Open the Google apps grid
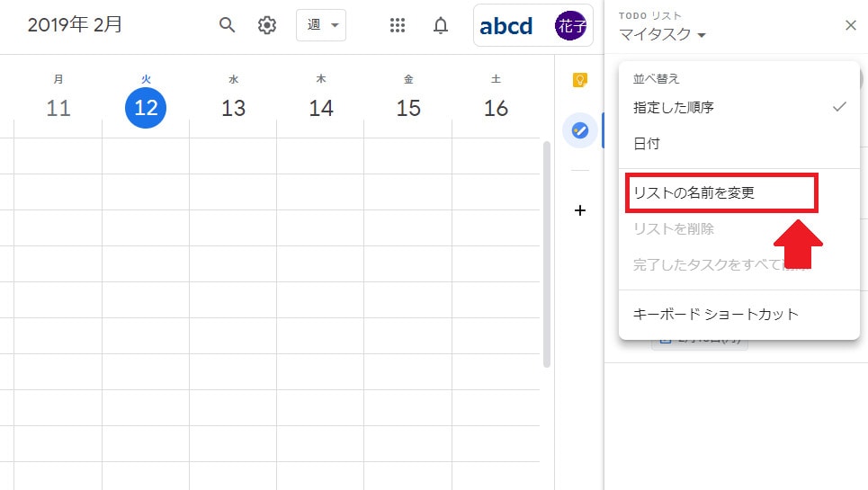868x490 pixels. (x=398, y=25)
